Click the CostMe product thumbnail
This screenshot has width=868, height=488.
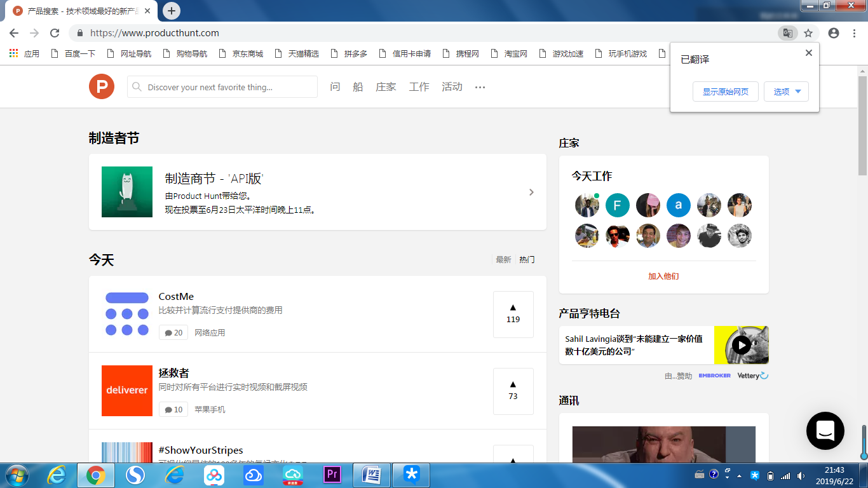(127, 314)
